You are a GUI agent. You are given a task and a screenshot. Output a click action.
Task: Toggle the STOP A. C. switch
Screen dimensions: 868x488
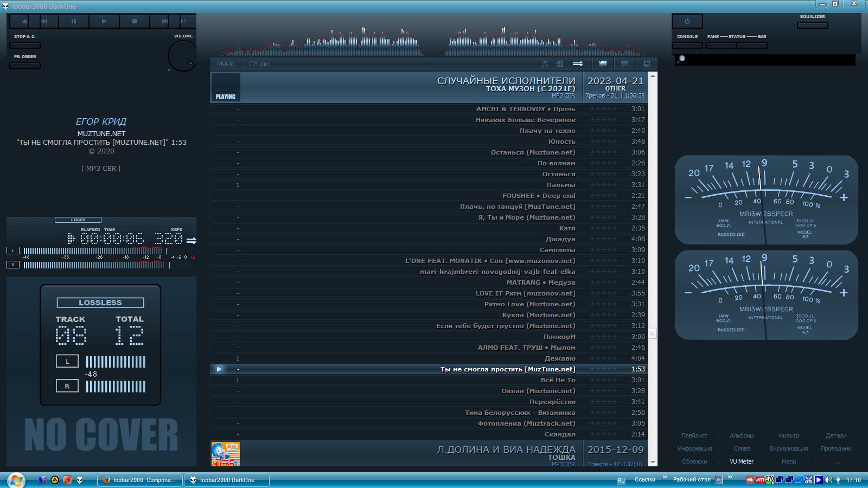25,46
